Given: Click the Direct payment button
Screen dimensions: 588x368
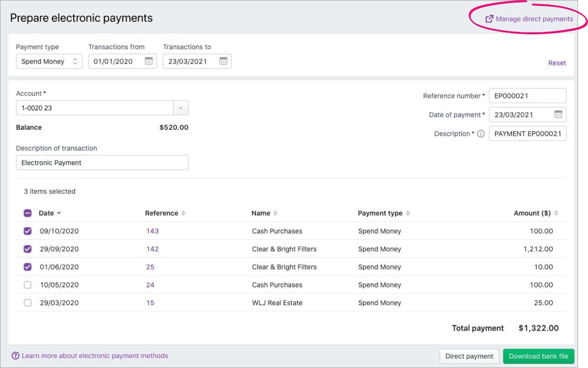Looking at the screenshot, I should [469, 356].
